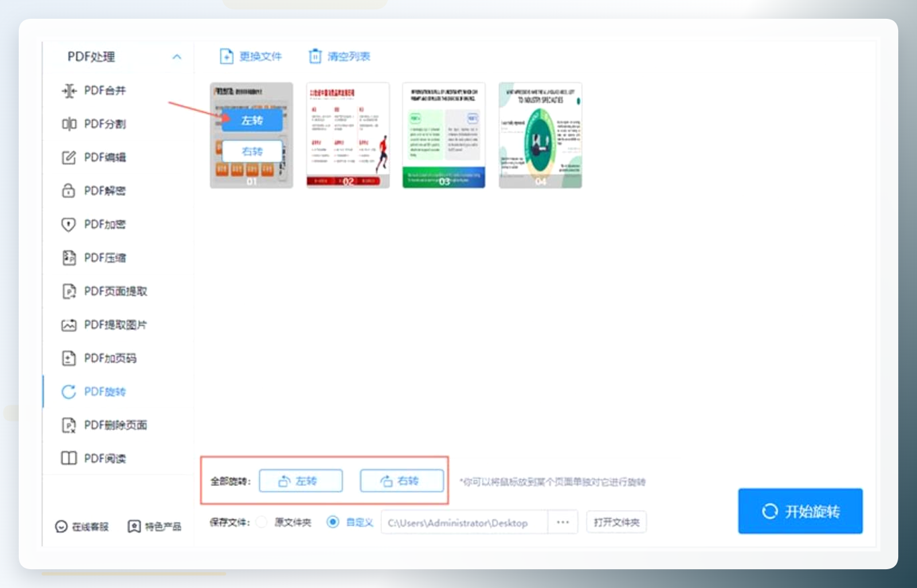Open the PDF删除页面 delete pages tool
This screenshot has height=588, width=917.
coord(105,425)
